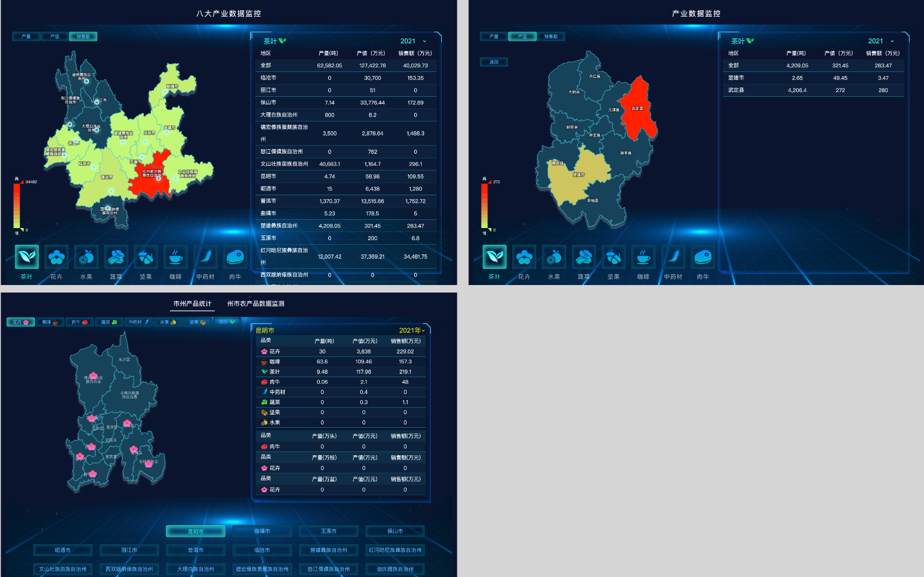The height and width of the screenshot is (577, 924).
Task: Select the 中药材 herb icon in left dashboard
Action: point(206,257)
